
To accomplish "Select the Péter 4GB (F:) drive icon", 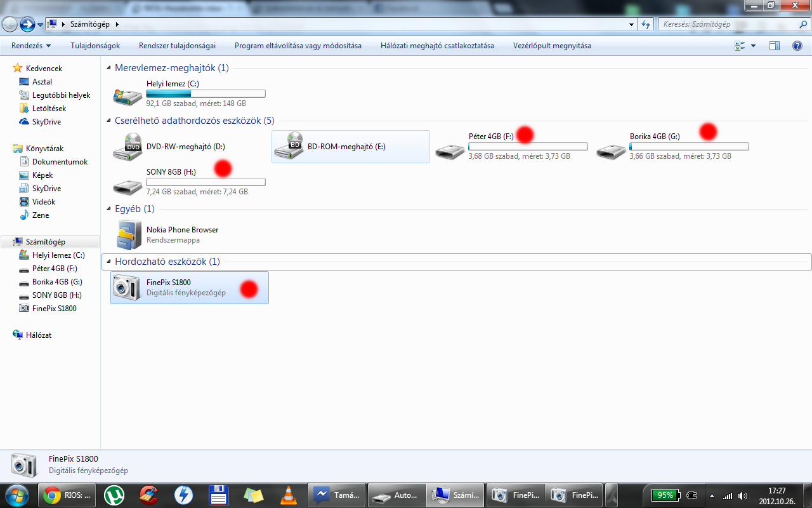I will [450, 151].
